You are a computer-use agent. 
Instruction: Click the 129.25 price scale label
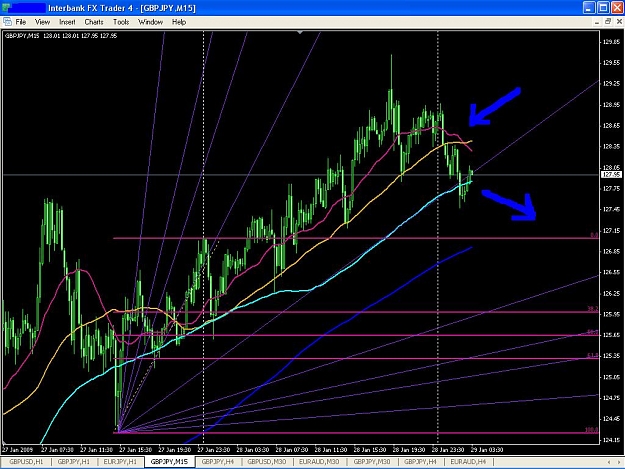coord(611,84)
